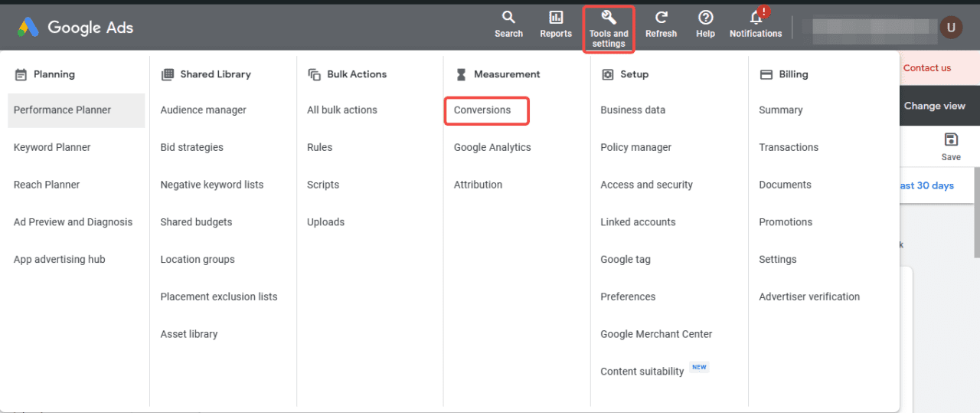Screen dimensions: 980x413
Task: Open the Notifications bell icon
Action: pyautogui.click(x=756, y=18)
